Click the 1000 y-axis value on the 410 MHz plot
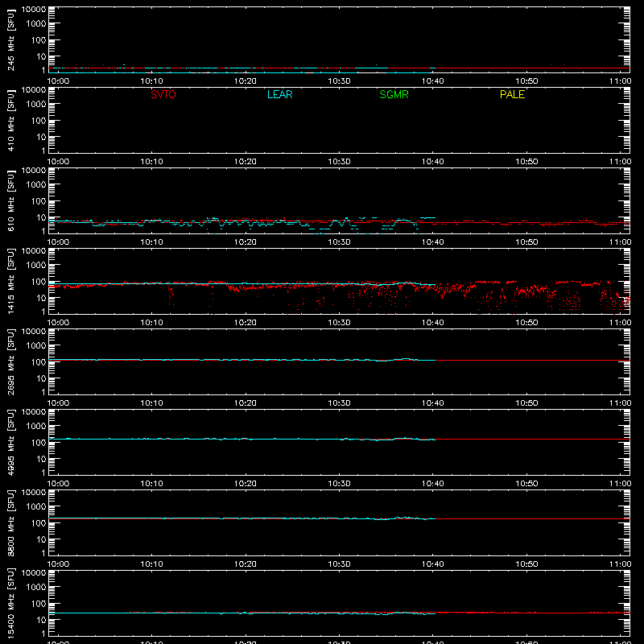Screen dimensions: 644x644 click(x=36, y=105)
